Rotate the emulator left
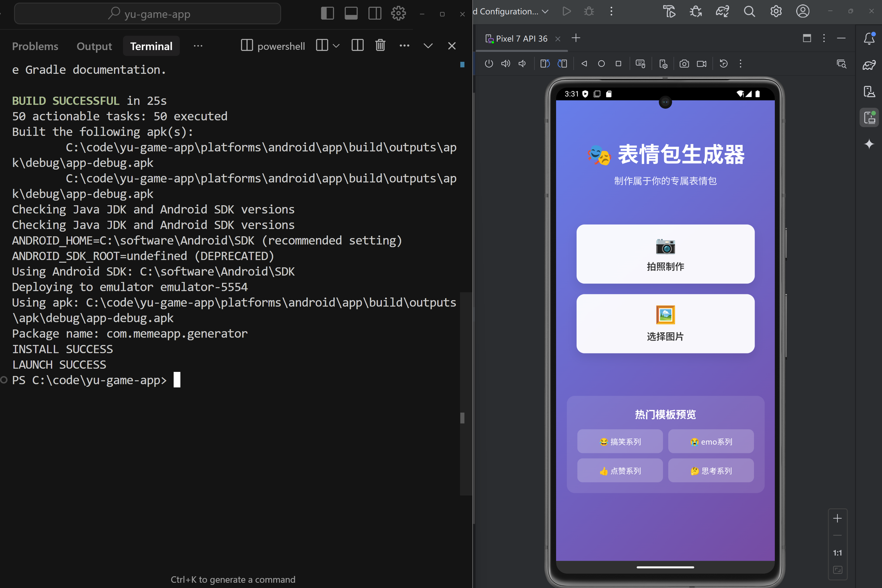This screenshot has width=882, height=588. 545,64
